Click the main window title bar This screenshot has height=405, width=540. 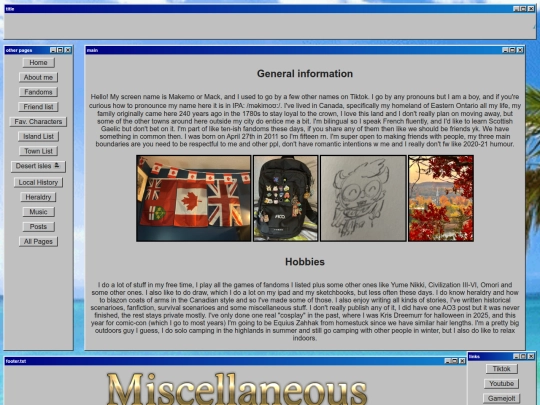point(305,50)
